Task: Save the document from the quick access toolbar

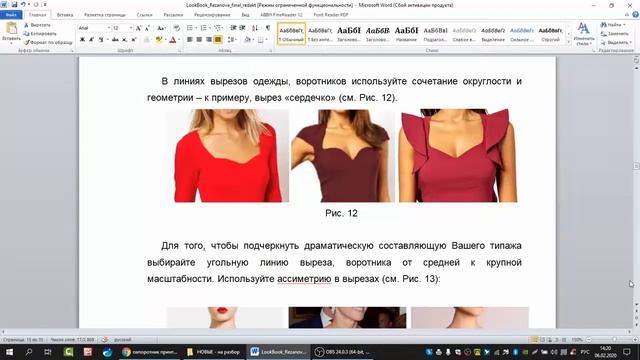Action: coord(14,4)
